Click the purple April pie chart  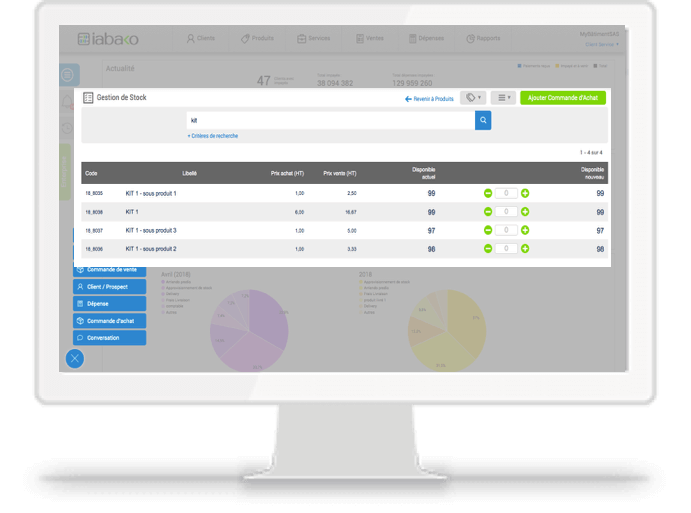[x=249, y=331]
